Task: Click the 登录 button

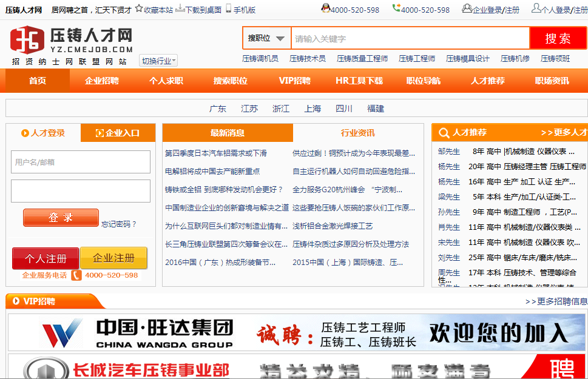Action: click(x=61, y=218)
